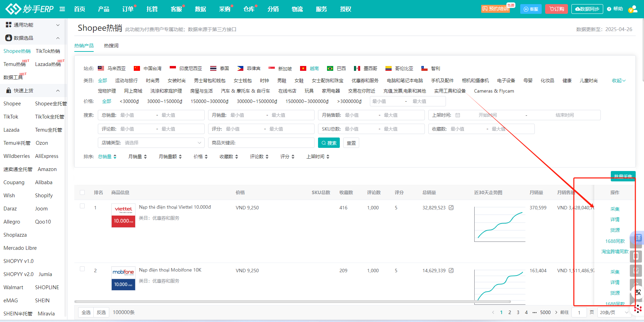Open the 20 per page dropdown
Viewport: 644px width, 322px height.
(614, 312)
